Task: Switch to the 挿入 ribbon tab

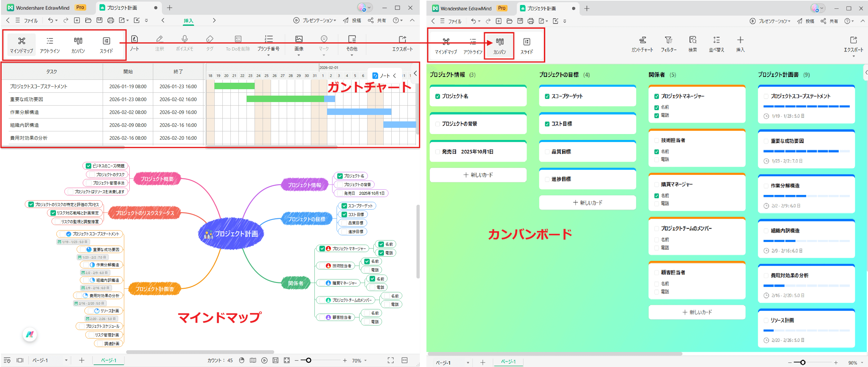Action: point(188,20)
